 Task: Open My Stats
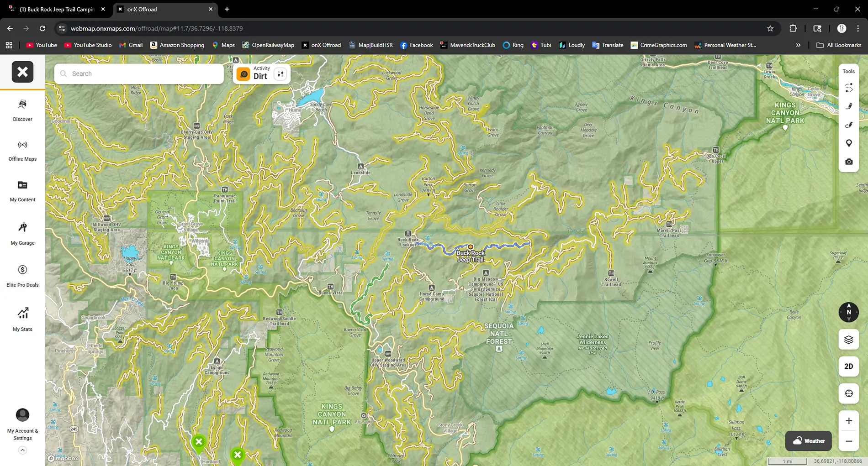(x=22, y=319)
